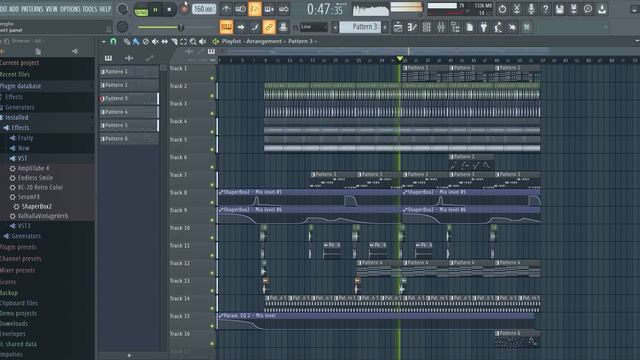This screenshot has width=640, height=360.
Task: Collapse the Installed folder in browser
Action: point(16,118)
